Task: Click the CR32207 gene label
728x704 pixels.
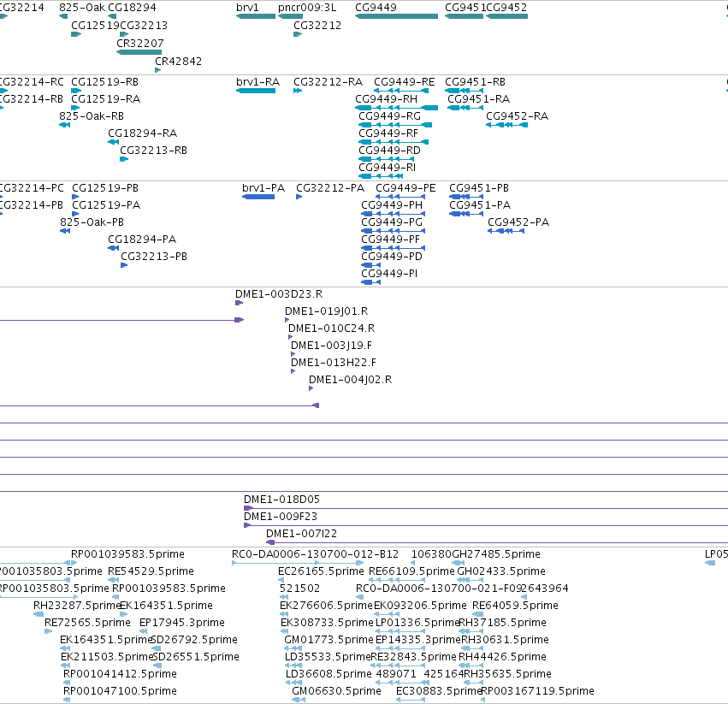Action: tap(139, 43)
